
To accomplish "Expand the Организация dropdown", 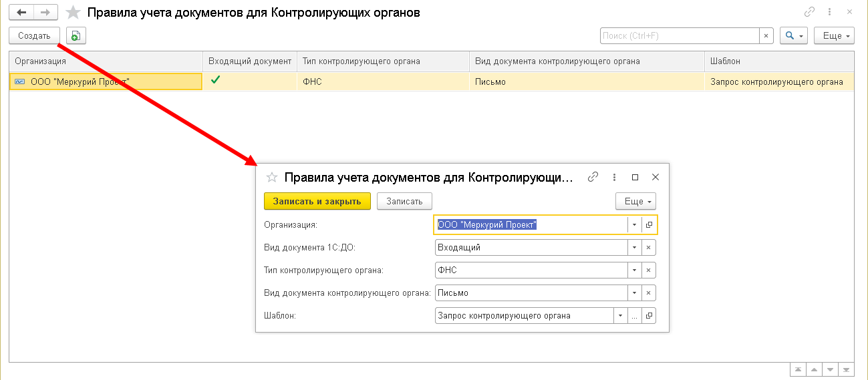I will (x=634, y=225).
